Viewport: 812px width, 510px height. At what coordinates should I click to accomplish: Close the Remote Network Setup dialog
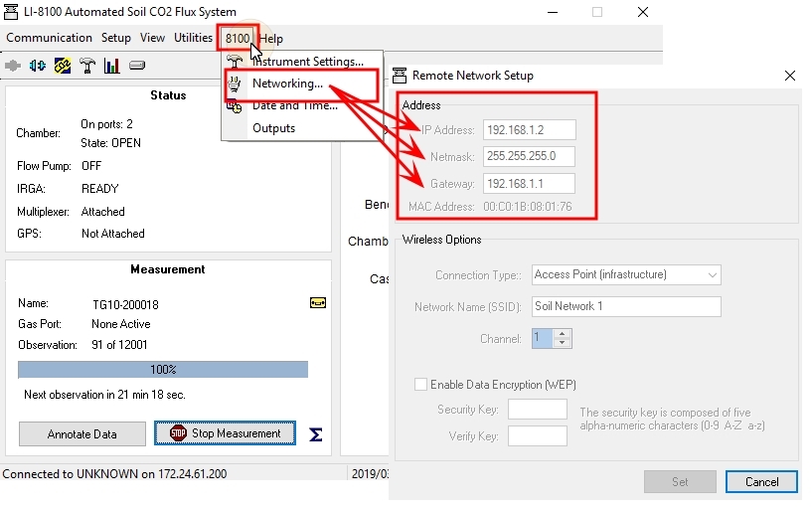click(x=790, y=76)
